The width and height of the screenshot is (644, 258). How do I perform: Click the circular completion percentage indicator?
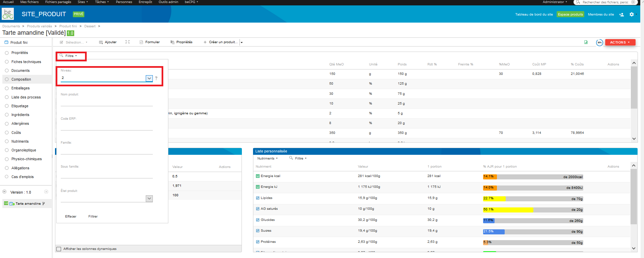coord(599,42)
